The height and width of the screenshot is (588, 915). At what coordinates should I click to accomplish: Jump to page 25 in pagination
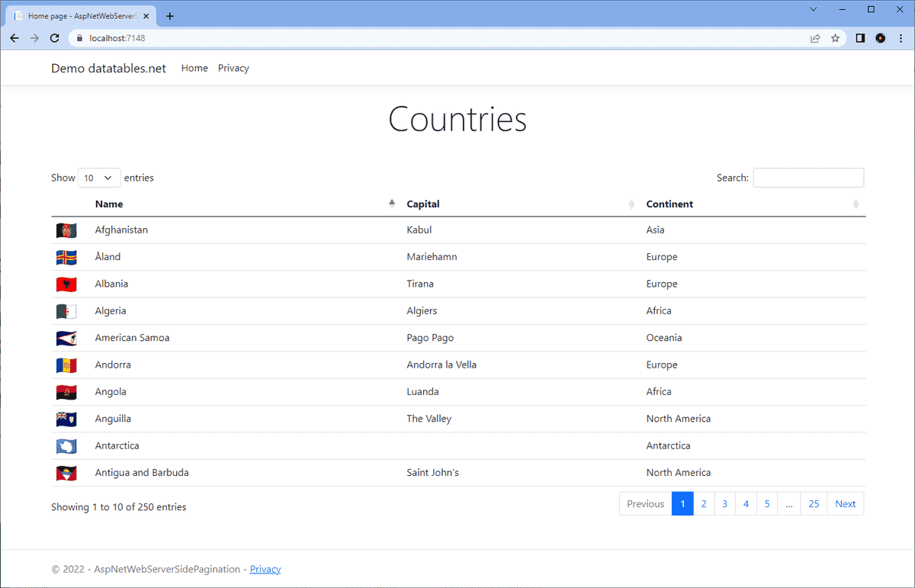pyautogui.click(x=814, y=504)
